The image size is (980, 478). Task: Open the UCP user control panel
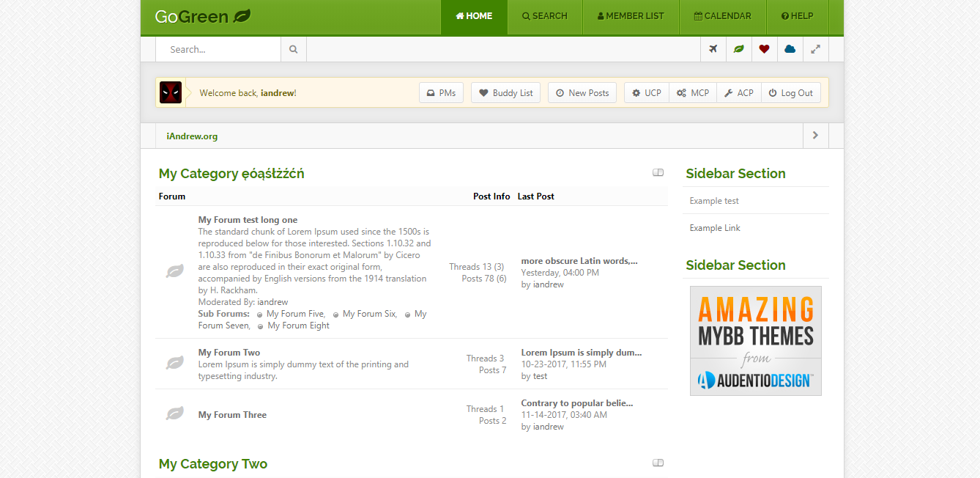647,93
